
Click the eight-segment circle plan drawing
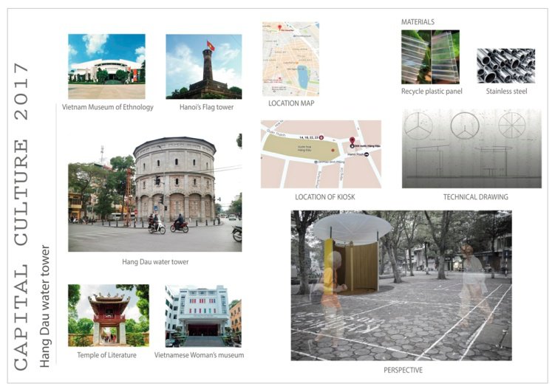(512, 125)
